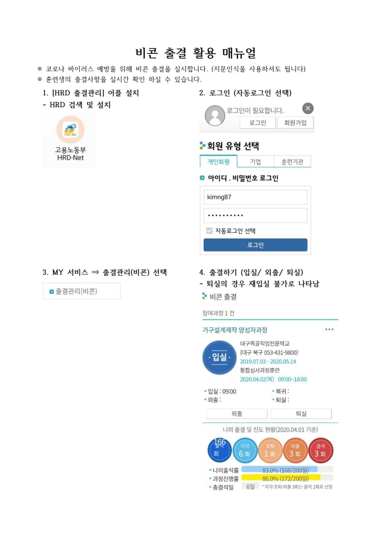Tap the 고용노동부 HRD-Net app icon
This screenshot has height=554, width=392.
(x=70, y=130)
